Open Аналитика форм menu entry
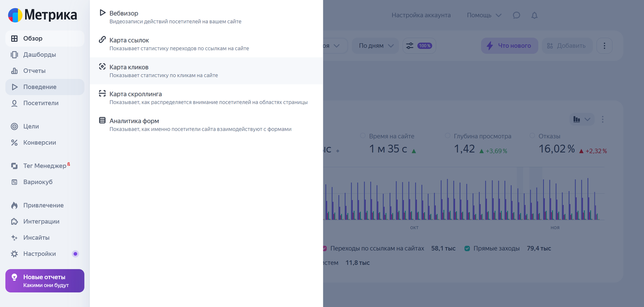 pos(134,121)
